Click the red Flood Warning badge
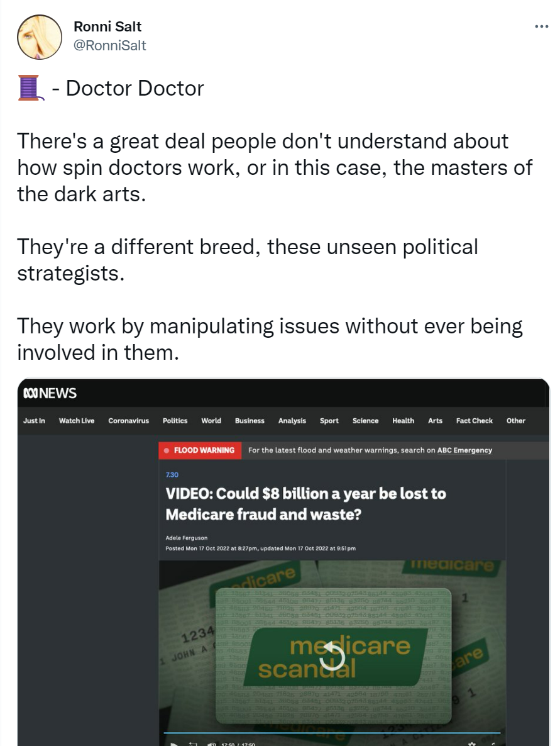 click(199, 450)
